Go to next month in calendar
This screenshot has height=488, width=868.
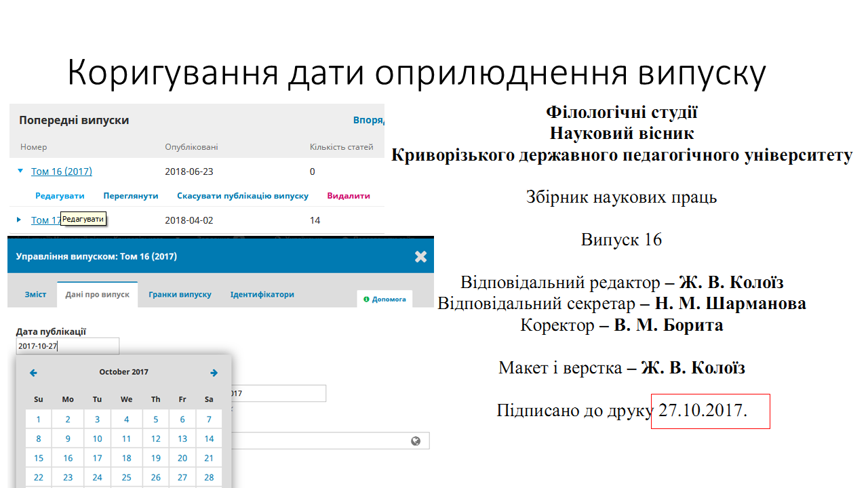pos(214,373)
